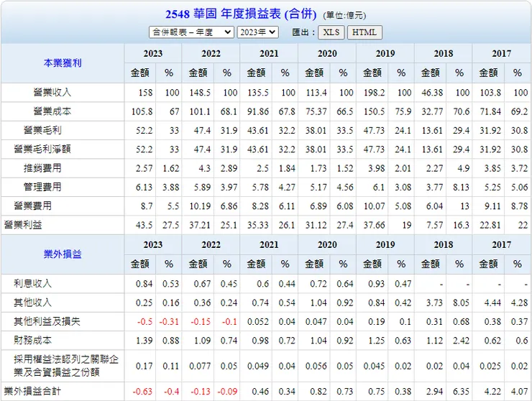Image resolution: width=532 pixels, height=401 pixels.
Task: Click 2018 營業收入 amount 46.38
Action: pyautogui.click(x=432, y=93)
